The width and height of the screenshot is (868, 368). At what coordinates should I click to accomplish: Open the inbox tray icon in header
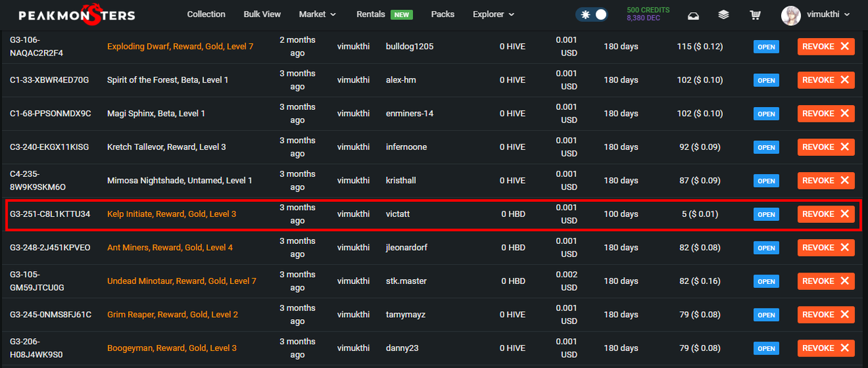pos(694,14)
